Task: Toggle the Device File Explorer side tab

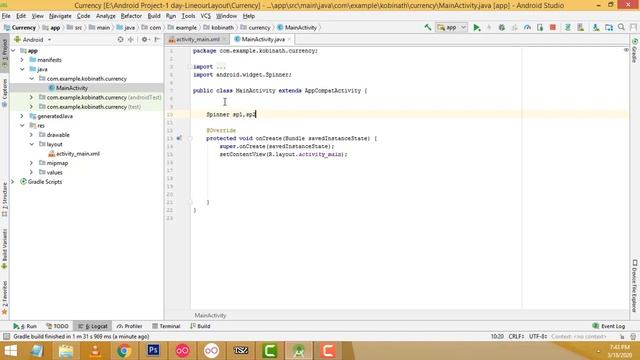Action: 635,286
